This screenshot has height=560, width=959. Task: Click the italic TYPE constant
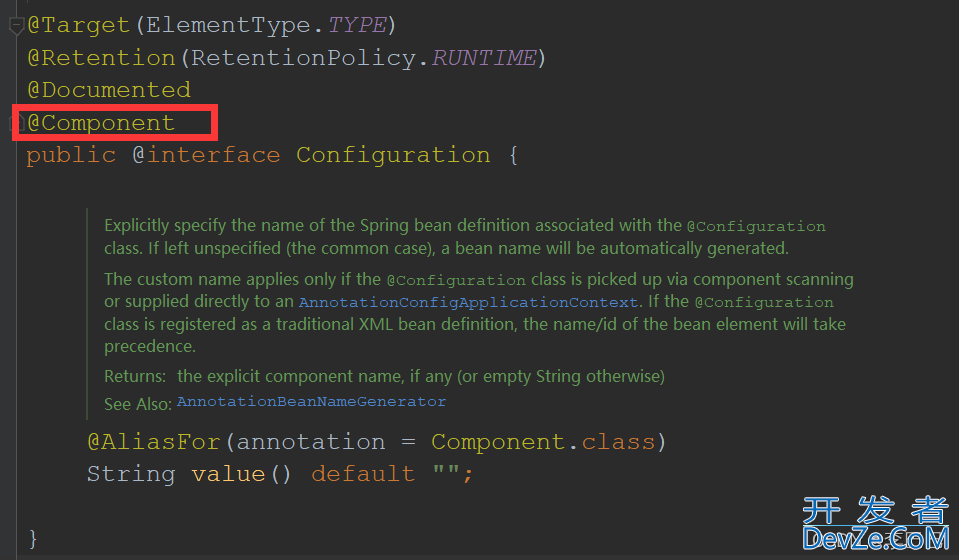(x=356, y=24)
